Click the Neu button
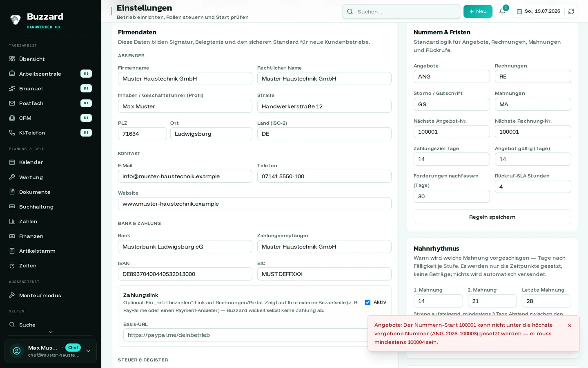Screen dimensions: 588x368 pyautogui.click(x=478, y=11)
